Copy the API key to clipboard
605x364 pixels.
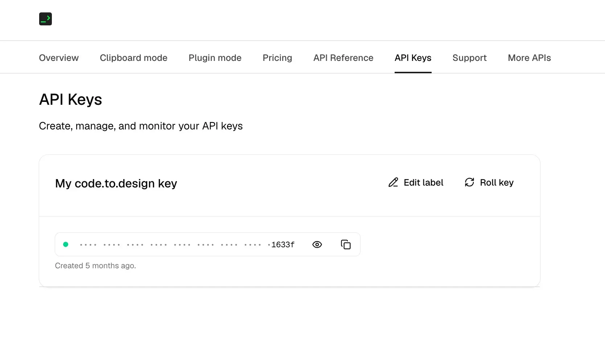tap(346, 245)
